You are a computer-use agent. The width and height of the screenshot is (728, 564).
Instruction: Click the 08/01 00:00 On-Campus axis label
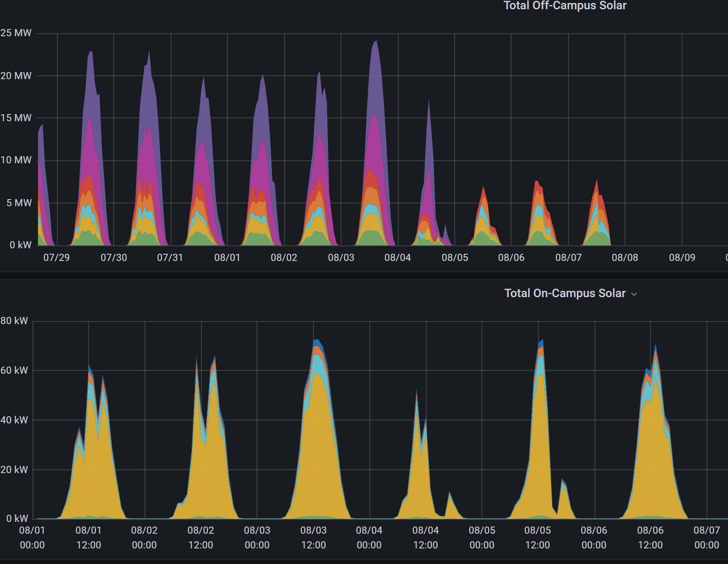click(32, 537)
